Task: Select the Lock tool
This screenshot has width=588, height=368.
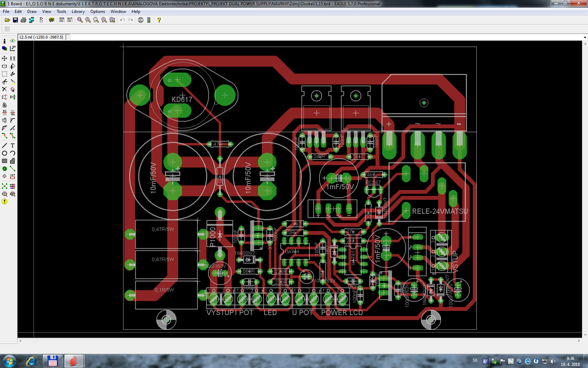Action: [x=5, y=105]
